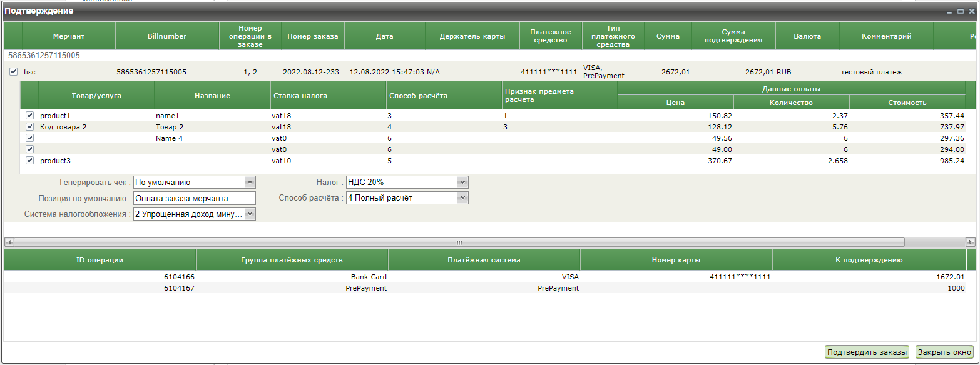Uncheck the product3 item checkbox

pyautogui.click(x=29, y=161)
